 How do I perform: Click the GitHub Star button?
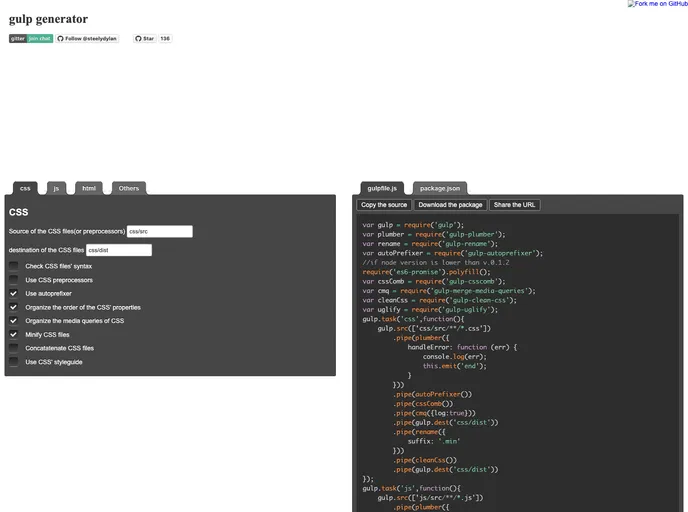coord(144,38)
